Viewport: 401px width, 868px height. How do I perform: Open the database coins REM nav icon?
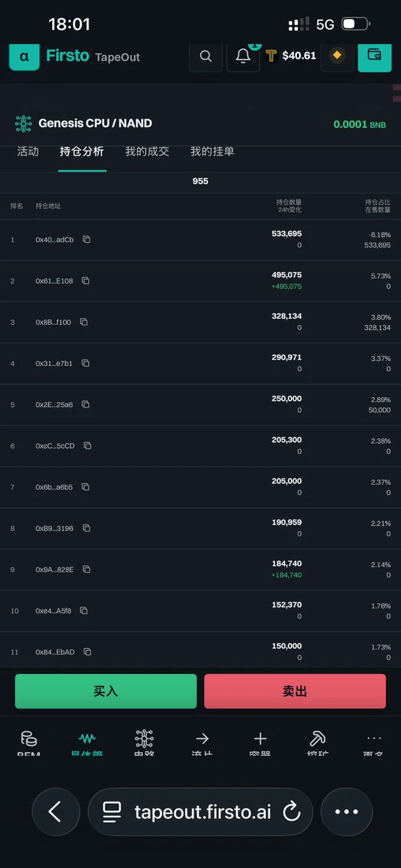coord(28,739)
